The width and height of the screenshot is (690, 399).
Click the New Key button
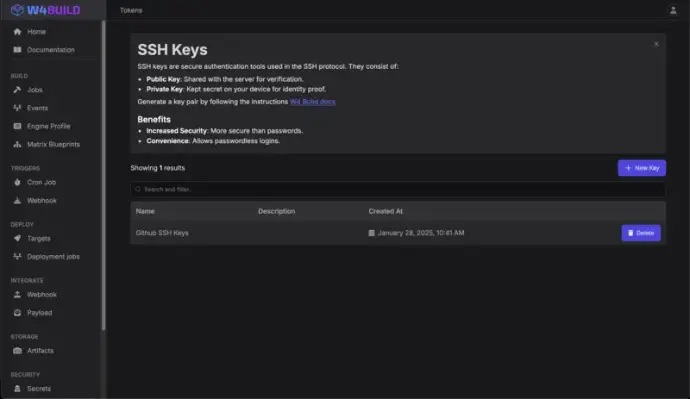tap(642, 168)
